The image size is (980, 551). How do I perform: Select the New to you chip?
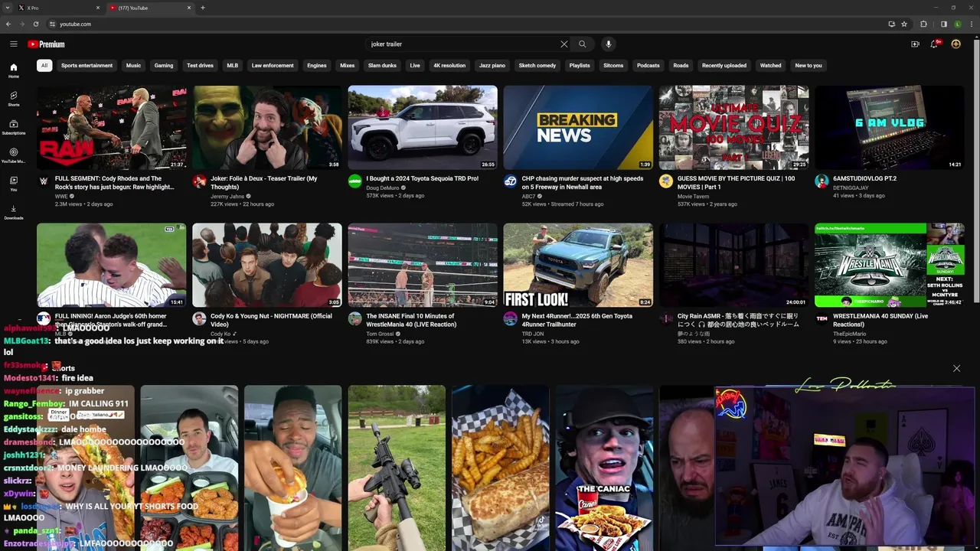808,66
